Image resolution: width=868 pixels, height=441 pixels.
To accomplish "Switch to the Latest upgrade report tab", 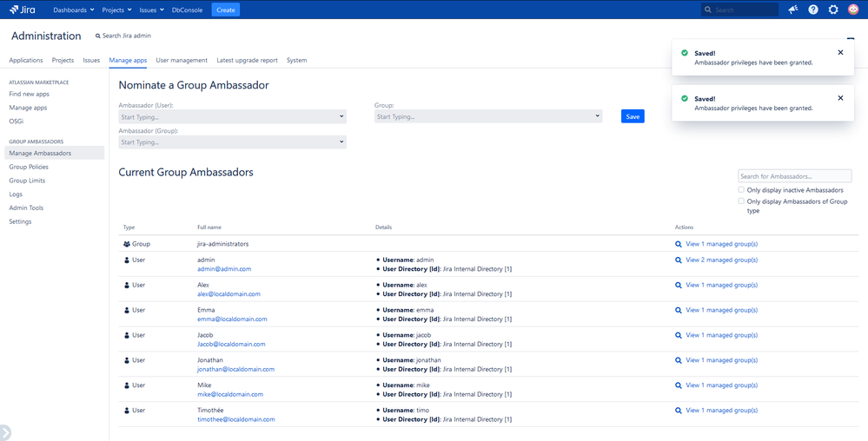I will tap(247, 60).
